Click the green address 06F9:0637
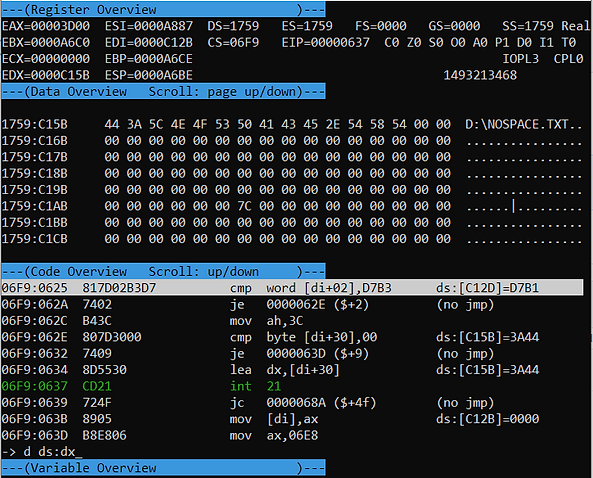The height and width of the screenshot is (478, 593). pyautogui.click(x=34, y=386)
